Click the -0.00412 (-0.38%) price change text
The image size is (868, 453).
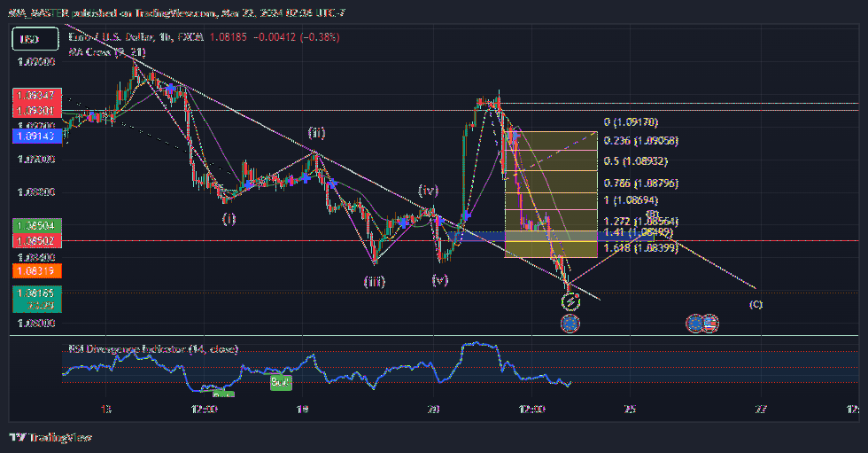pyautogui.click(x=296, y=37)
